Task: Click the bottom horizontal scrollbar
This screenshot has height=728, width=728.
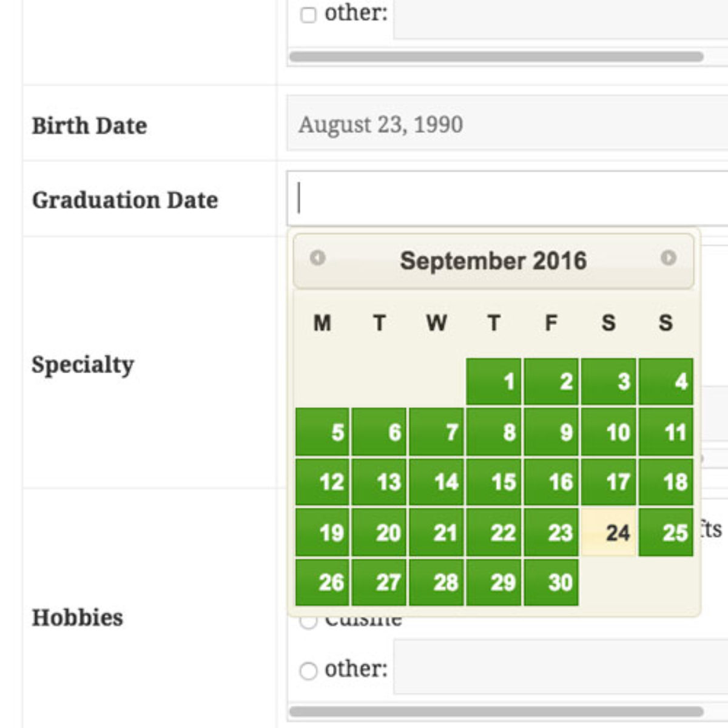Action: pos(496,711)
